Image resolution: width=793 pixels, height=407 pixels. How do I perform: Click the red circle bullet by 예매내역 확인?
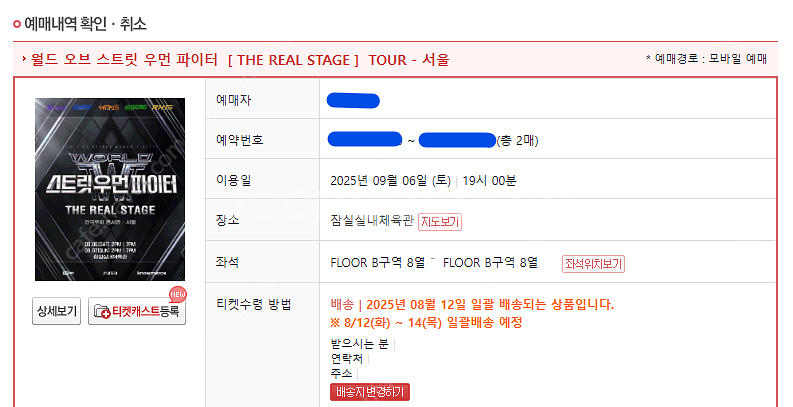17,24
